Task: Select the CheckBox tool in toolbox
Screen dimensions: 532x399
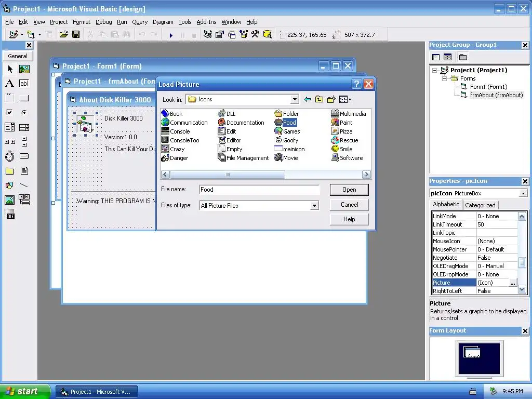Action: point(10,112)
